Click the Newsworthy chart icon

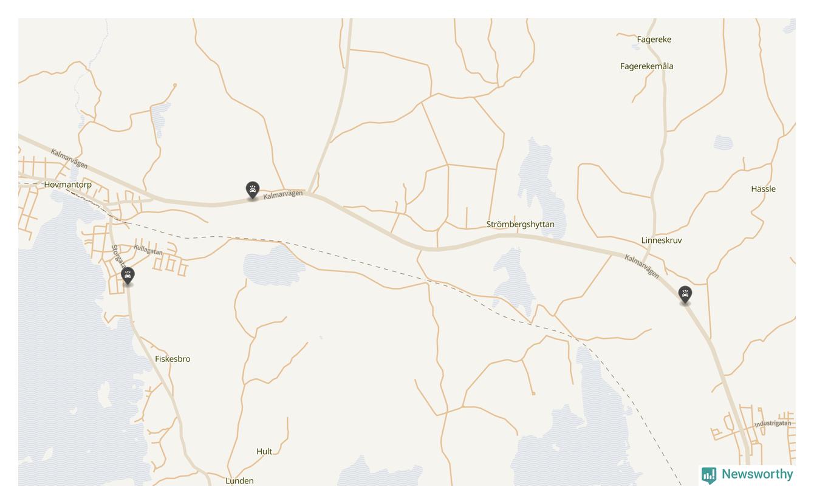click(708, 475)
